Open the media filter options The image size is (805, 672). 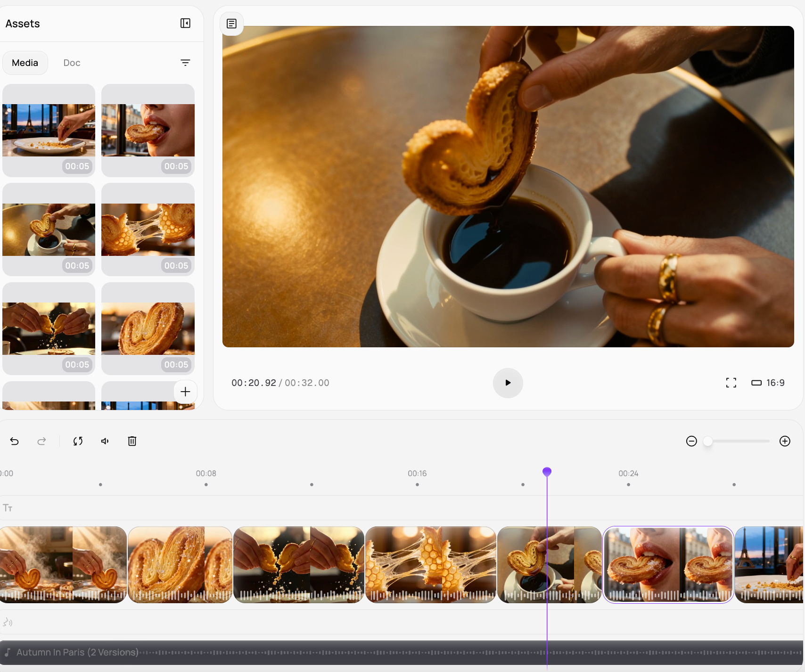185,63
